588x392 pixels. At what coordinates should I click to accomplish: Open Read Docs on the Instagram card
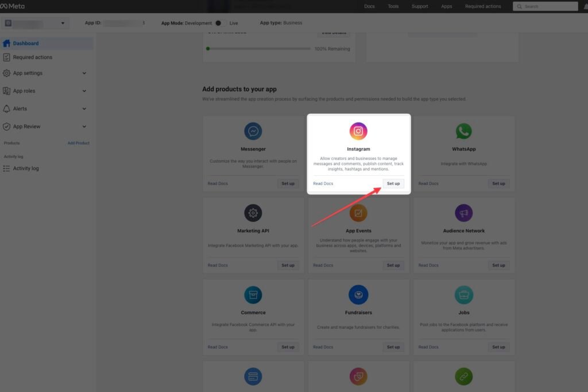pyautogui.click(x=323, y=183)
